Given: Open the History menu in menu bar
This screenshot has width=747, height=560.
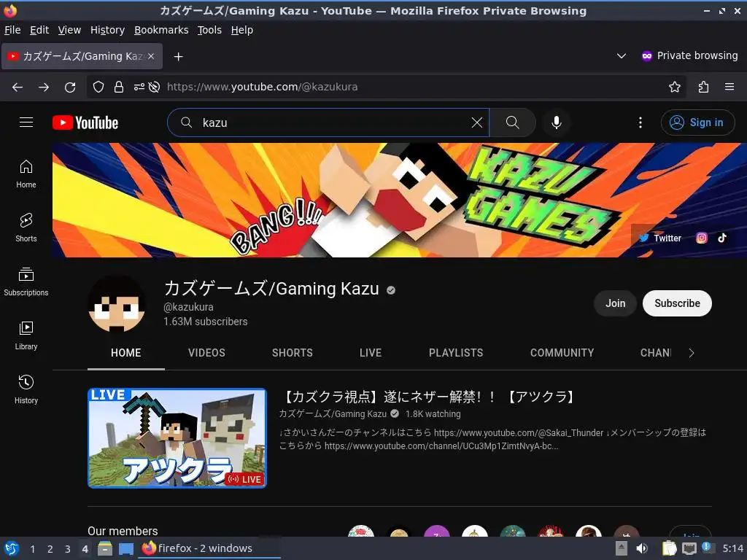Looking at the screenshot, I should pos(108,30).
